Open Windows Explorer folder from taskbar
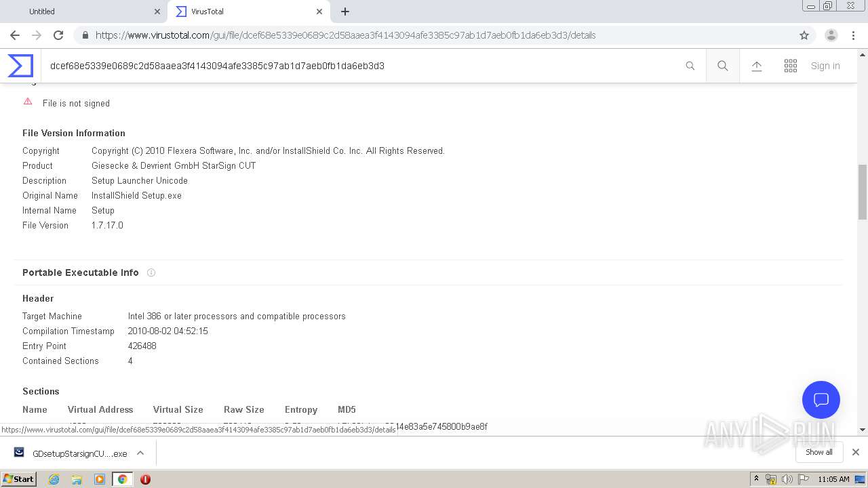Screen dimensions: 868x488 click(77, 479)
